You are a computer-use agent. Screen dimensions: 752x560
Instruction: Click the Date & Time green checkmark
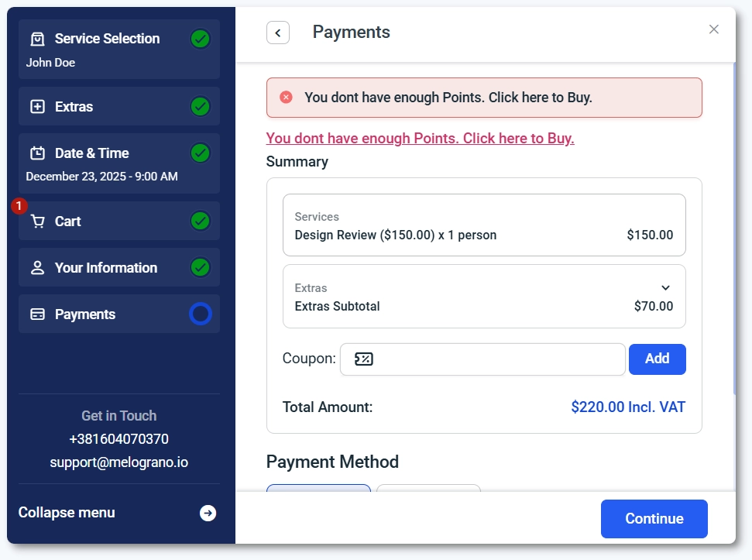[x=201, y=153]
